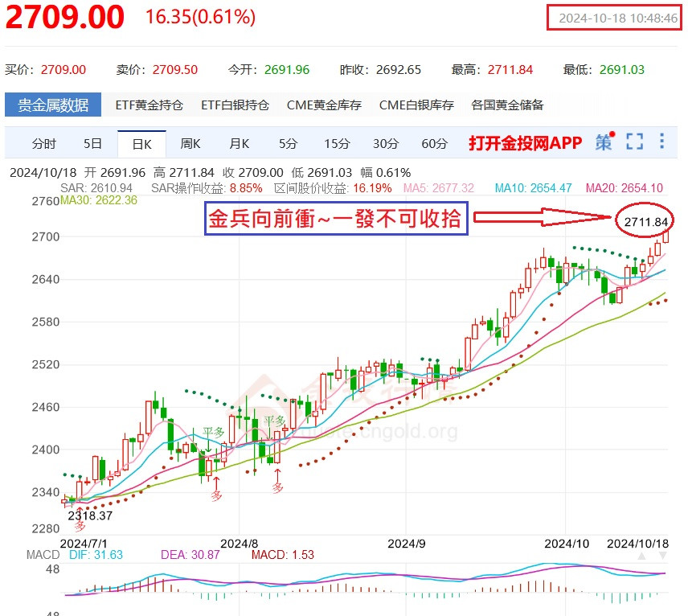This screenshot has width=688, height=616.
Task: Click the latest candlestick at chart's right edge
Action: [665, 236]
